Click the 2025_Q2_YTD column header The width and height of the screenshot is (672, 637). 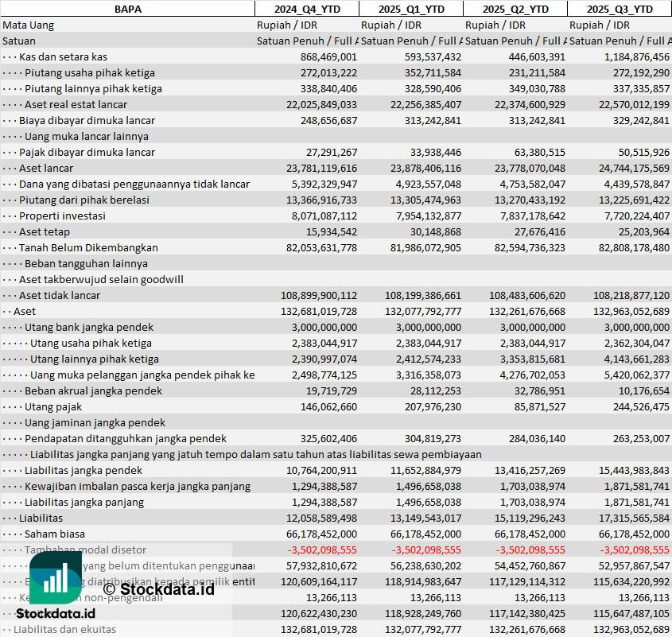(x=515, y=9)
